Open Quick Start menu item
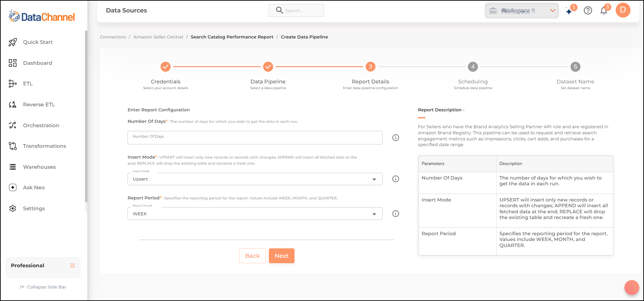Viewport: 644px width, 301px height. [x=38, y=42]
